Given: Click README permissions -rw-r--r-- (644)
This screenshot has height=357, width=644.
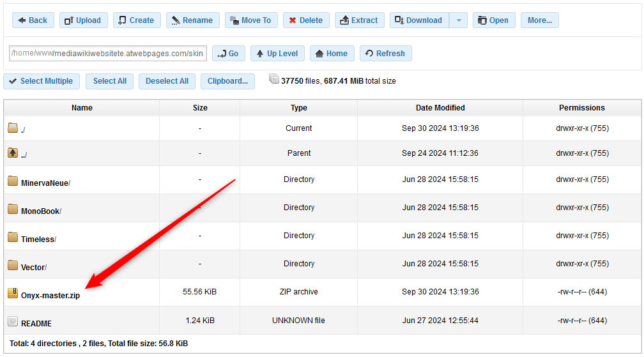Looking at the screenshot, I should 582,321.
